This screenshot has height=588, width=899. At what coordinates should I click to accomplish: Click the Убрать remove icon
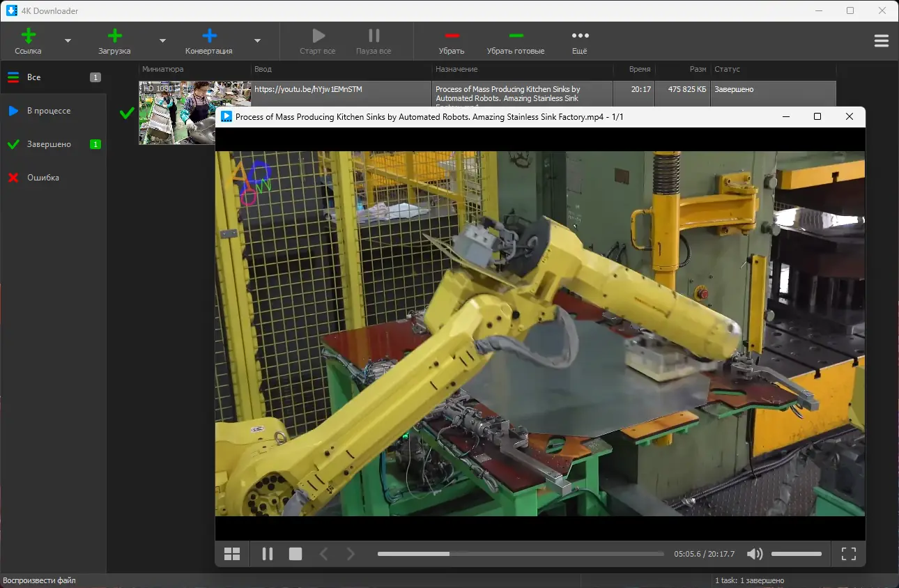(x=452, y=36)
